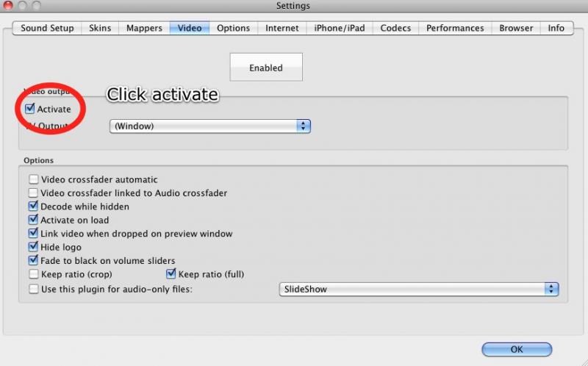Check Keep ratio (crop)
The width and height of the screenshot is (588, 366).
coord(34,274)
